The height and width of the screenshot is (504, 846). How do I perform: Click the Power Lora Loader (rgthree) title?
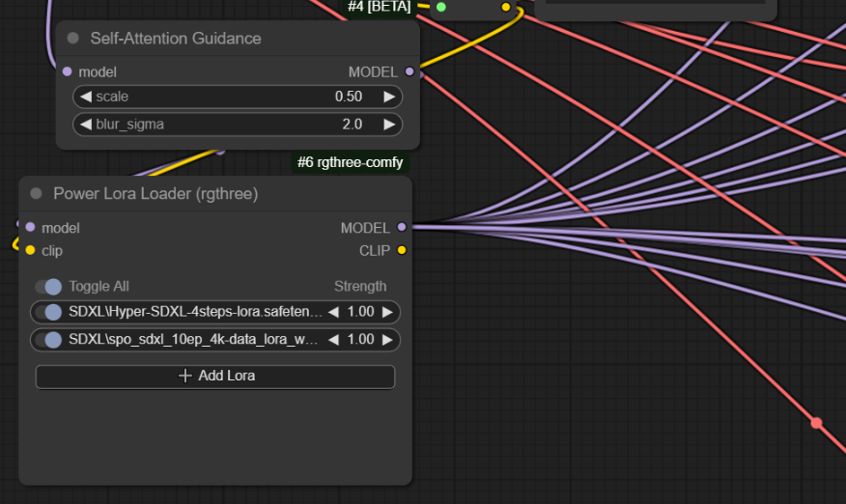tap(155, 194)
